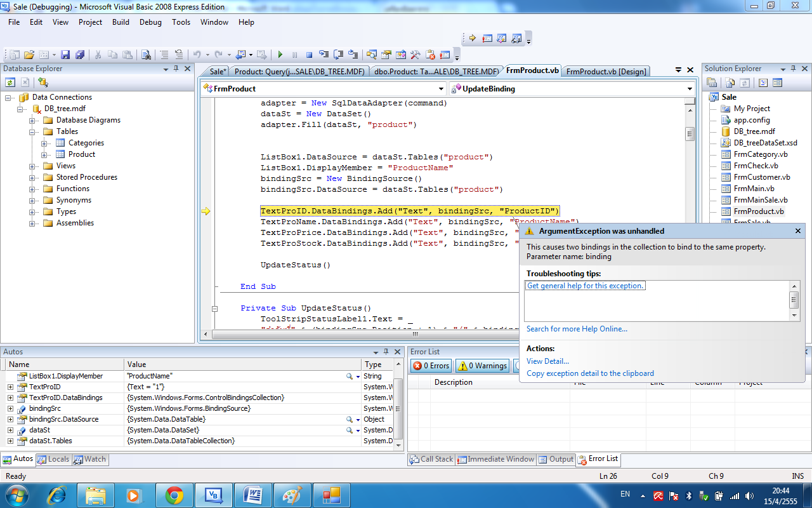Viewport: 812px width, 508px height.
Task: Open the UpdateBinding method dropdown
Action: pyautogui.click(x=690, y=89)
